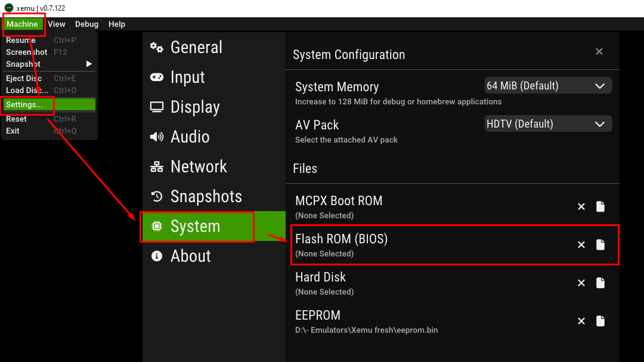
Task: Choose Reset from the Machine menu
Action: coord(49,119)
